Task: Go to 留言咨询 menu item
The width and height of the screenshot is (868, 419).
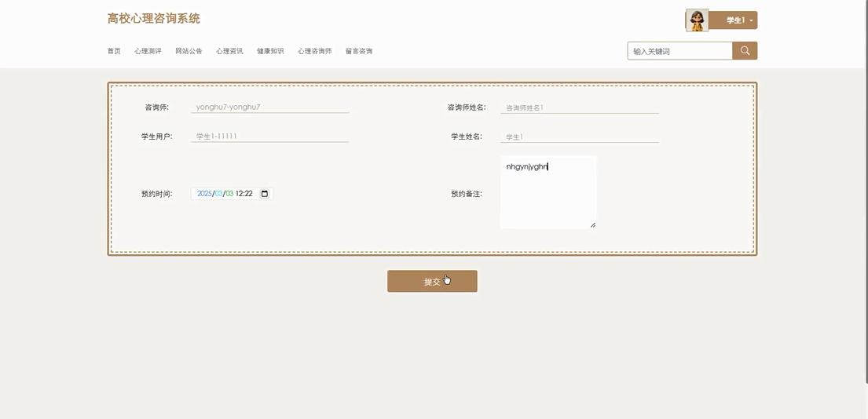Action: [359, 51]
